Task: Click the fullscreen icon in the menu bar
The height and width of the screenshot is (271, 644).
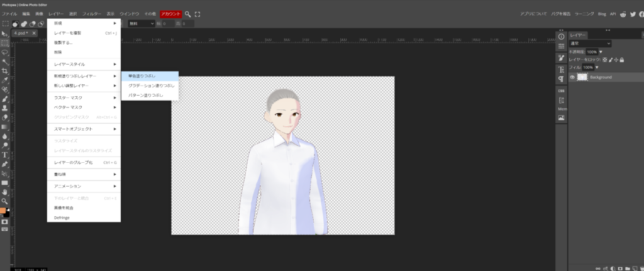Action: pyautogui.click(x=197, y=13)
